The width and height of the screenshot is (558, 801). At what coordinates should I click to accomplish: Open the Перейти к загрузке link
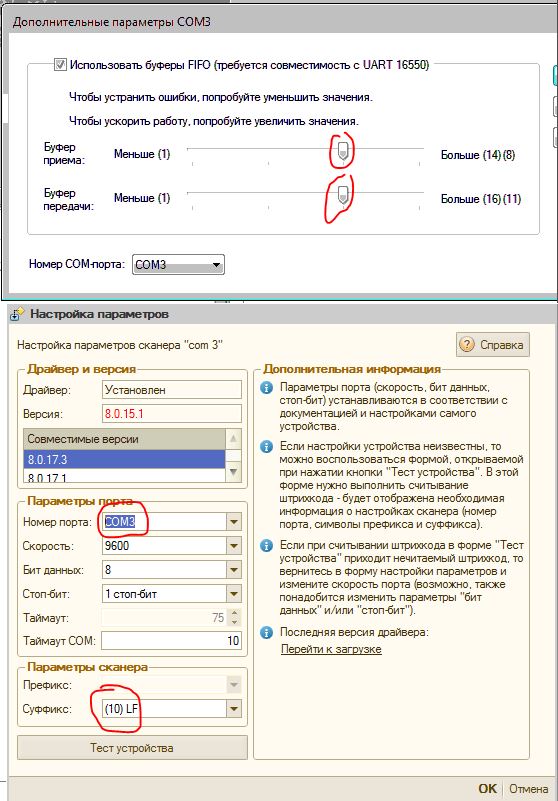coord(331,649)
